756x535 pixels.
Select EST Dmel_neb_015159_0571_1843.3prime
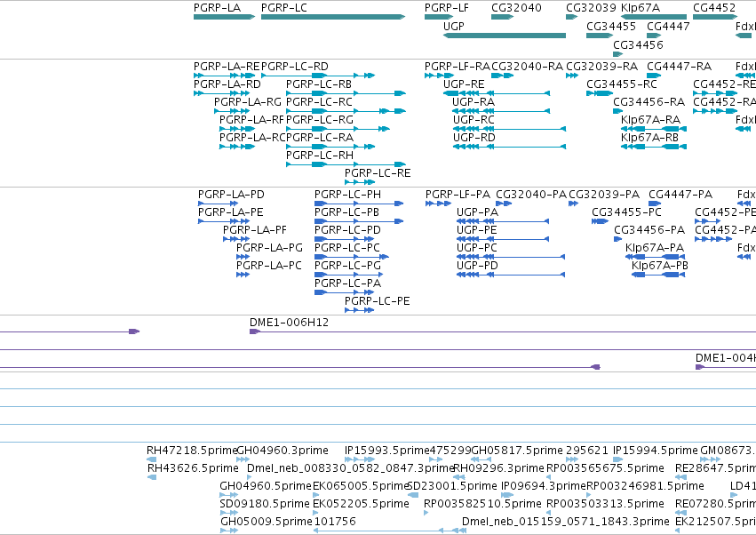(566, 522)
